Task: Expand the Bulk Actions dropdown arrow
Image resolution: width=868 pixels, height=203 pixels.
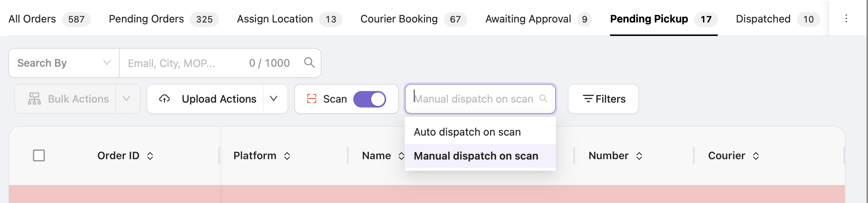Action: coord(127,99)
